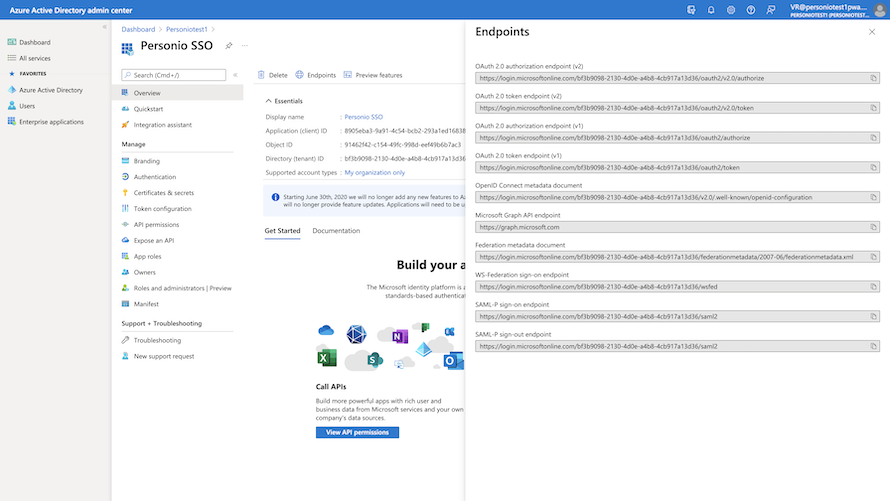Click the Personiotest1 breadcrumb link
Screen dimensions: 890x501
pos(187,29)
